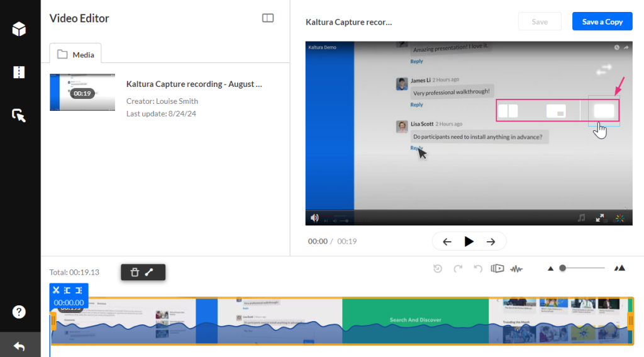
Task: Set the In point at the playhead
Action: [x=67, y=290]
